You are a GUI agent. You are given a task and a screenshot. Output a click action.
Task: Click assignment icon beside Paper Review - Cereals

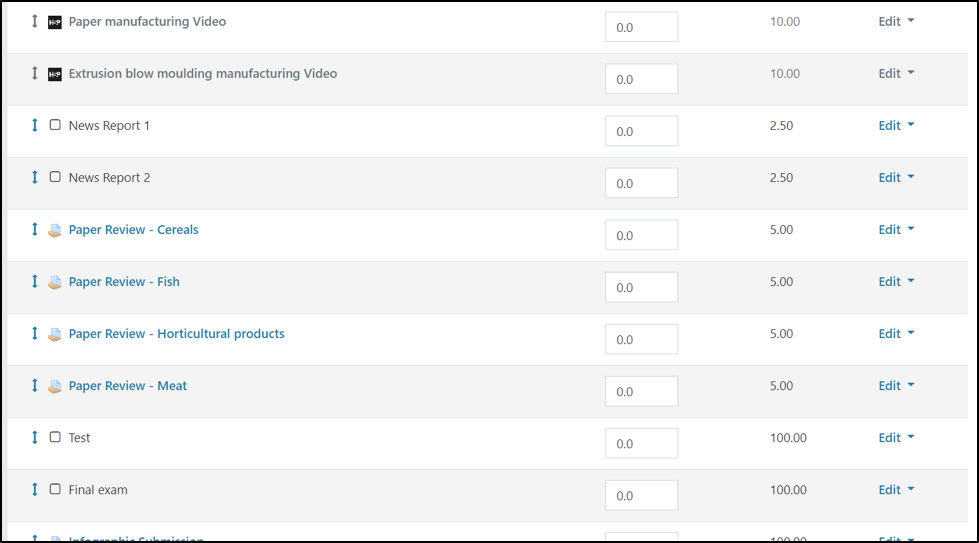55,230
